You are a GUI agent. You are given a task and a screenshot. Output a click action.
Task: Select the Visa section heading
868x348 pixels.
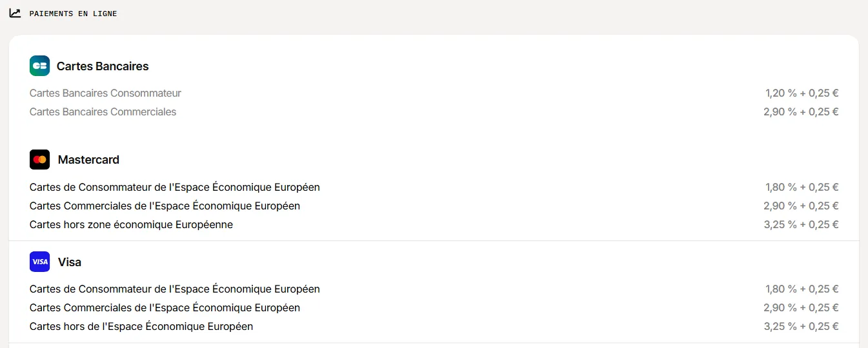point(70,262)
